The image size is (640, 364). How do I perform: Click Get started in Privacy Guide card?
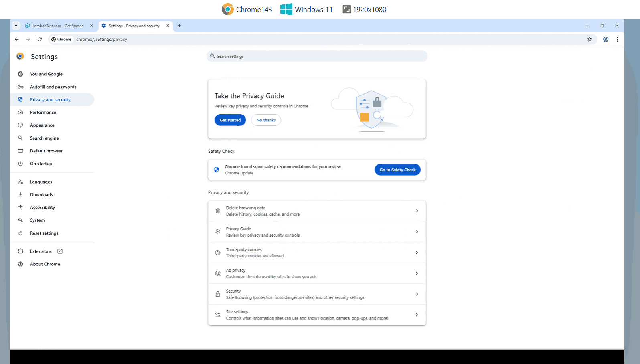point(230,120)
